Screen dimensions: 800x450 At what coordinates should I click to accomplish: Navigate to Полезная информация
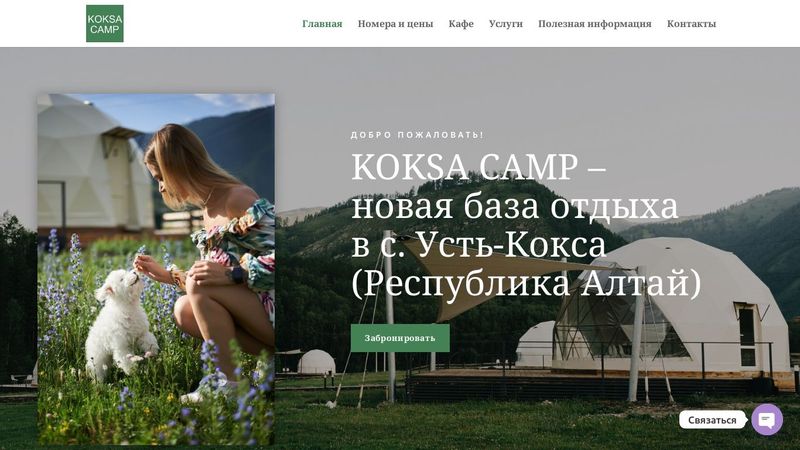tap(595, 23)
